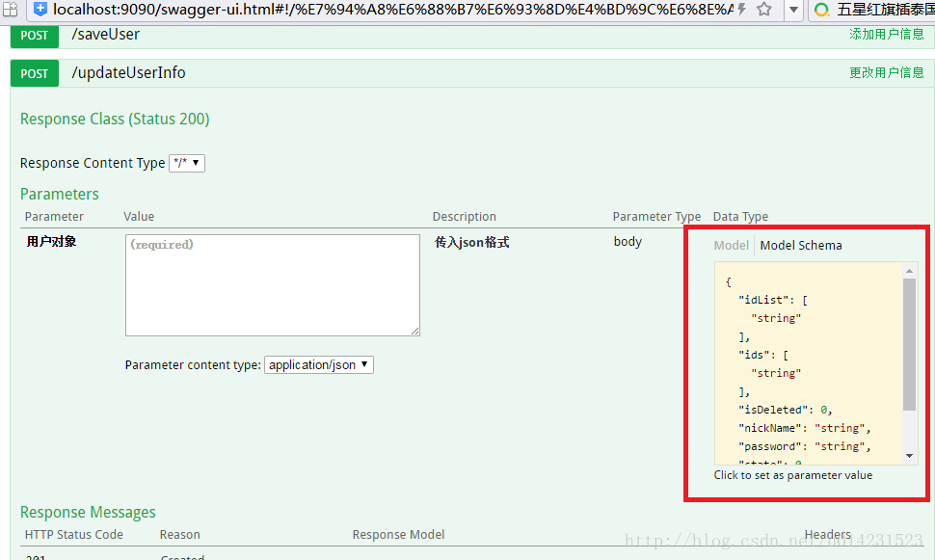Click the 'Reason' column header
Screen dimensions: 935x560
[x=180, y=535]
